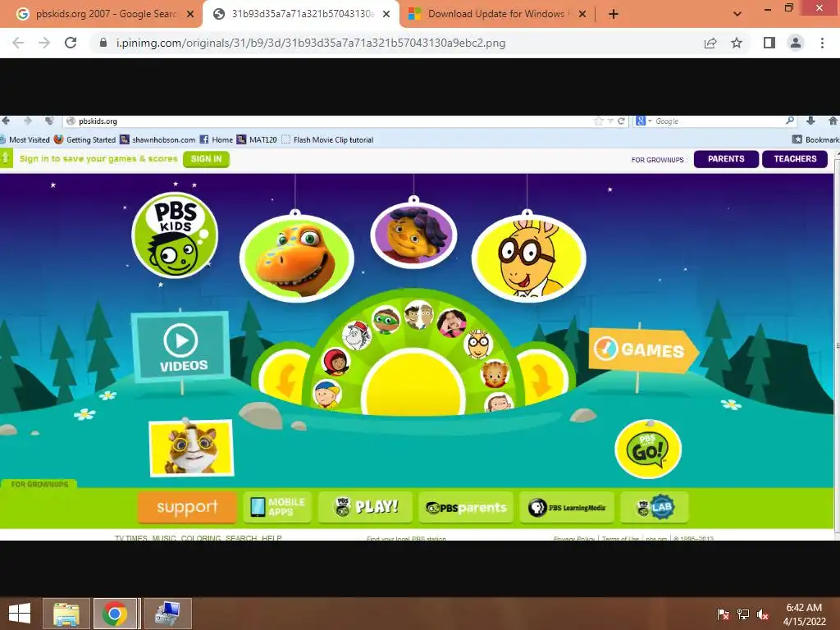840x630 pixels.
Task: Click the inner search magnifier icon
Action: click(x=790, y=121)
